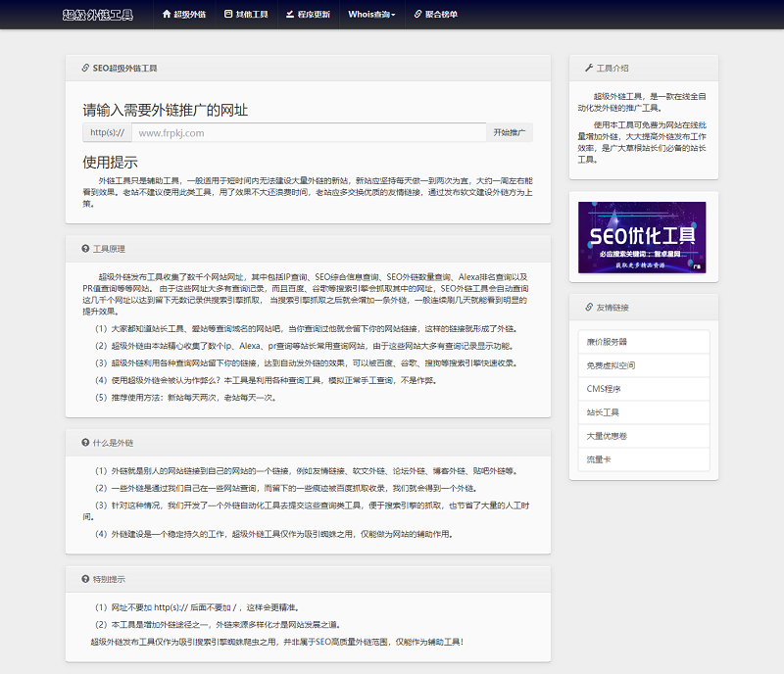
Task: Open the 其他工具 menu item
Action: [x=246, y=14]
